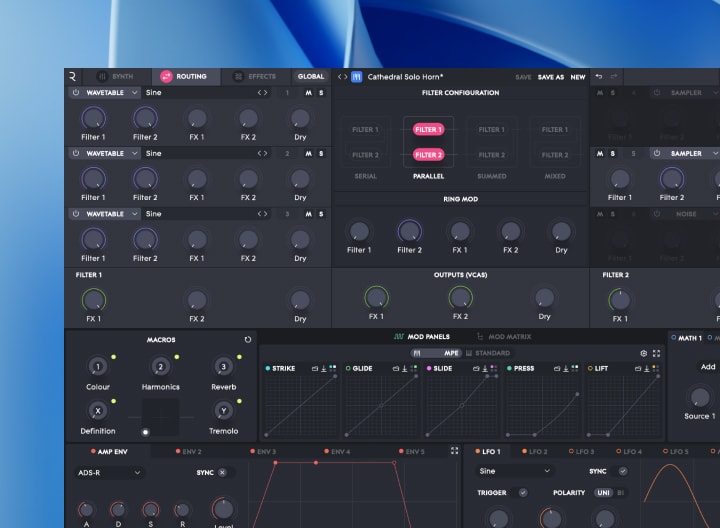Select the SUMMED filter configuration
This screenshot has height=528, width=720.
pos(491,147)
